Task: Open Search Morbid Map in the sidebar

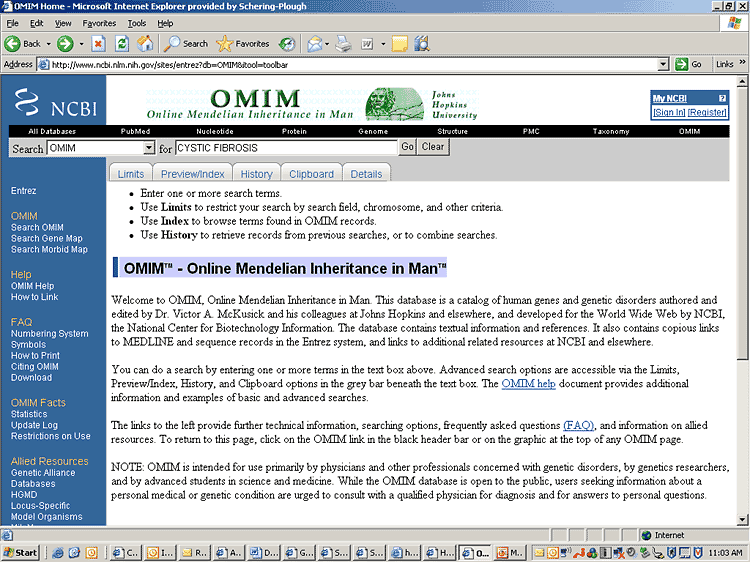Action: point(49,249)
